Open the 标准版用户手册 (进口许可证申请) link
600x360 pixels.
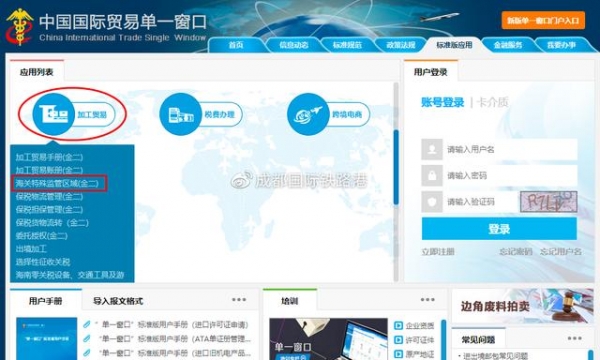tap(173, 324)
